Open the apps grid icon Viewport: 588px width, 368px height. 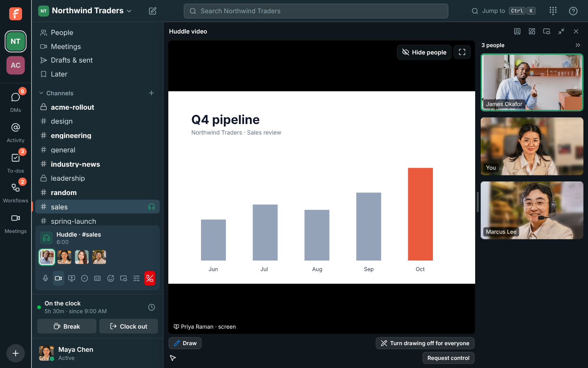tap(553, 11)
